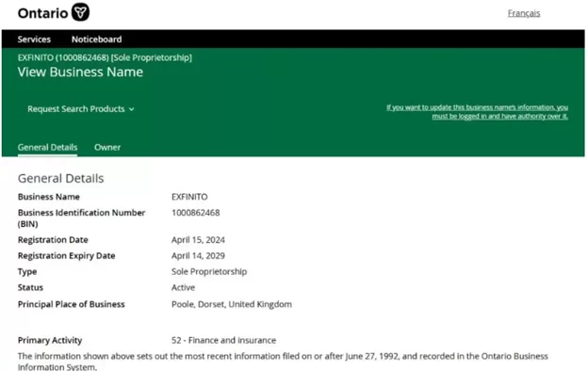The height and width of the screenshot is (371, 588).
Task: Click the Status field label
Action: (x=30, y=287)
